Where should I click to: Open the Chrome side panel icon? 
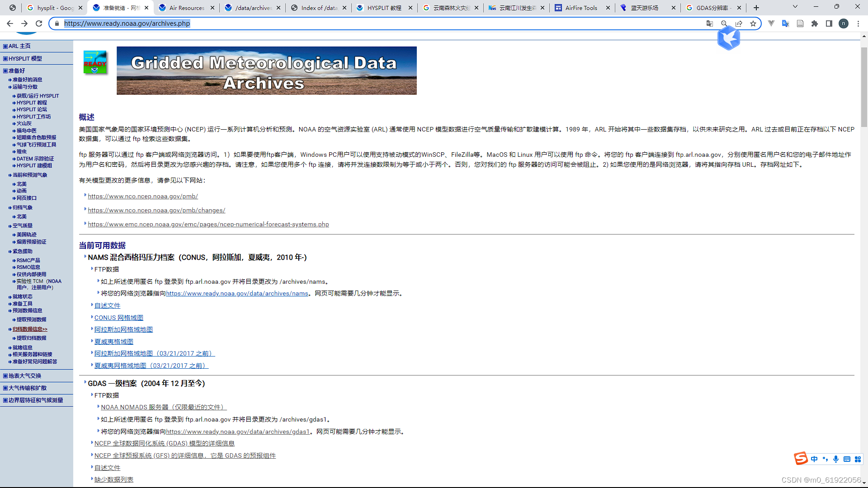pos(830,23)
